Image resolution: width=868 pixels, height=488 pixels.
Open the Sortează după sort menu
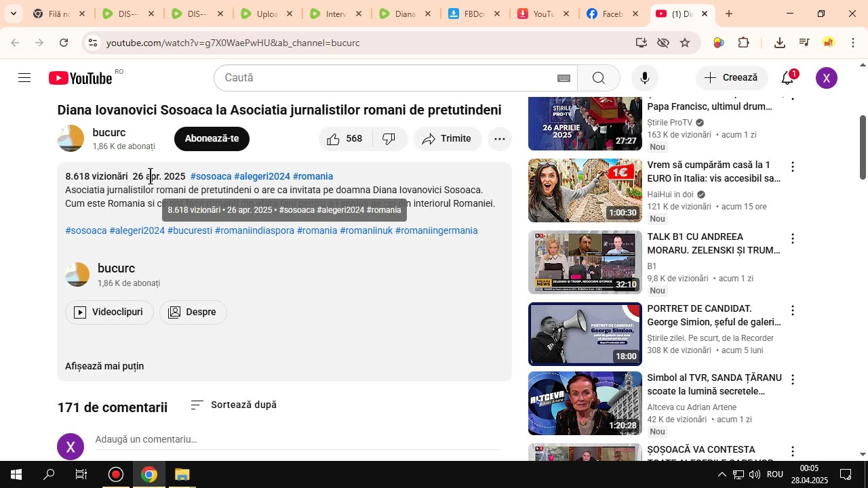233,405
